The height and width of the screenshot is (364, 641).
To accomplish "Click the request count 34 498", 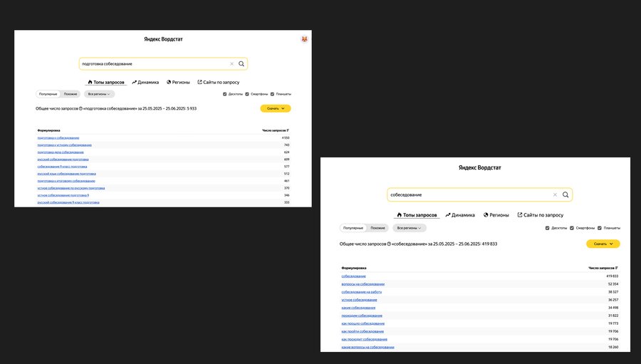I will 613,308.
